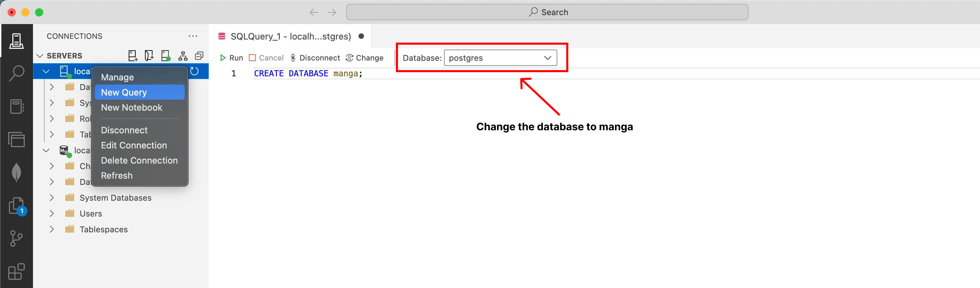980x288 pixels.
Task: Disconnect the query editor connection
Action: (x=315, y=58)
